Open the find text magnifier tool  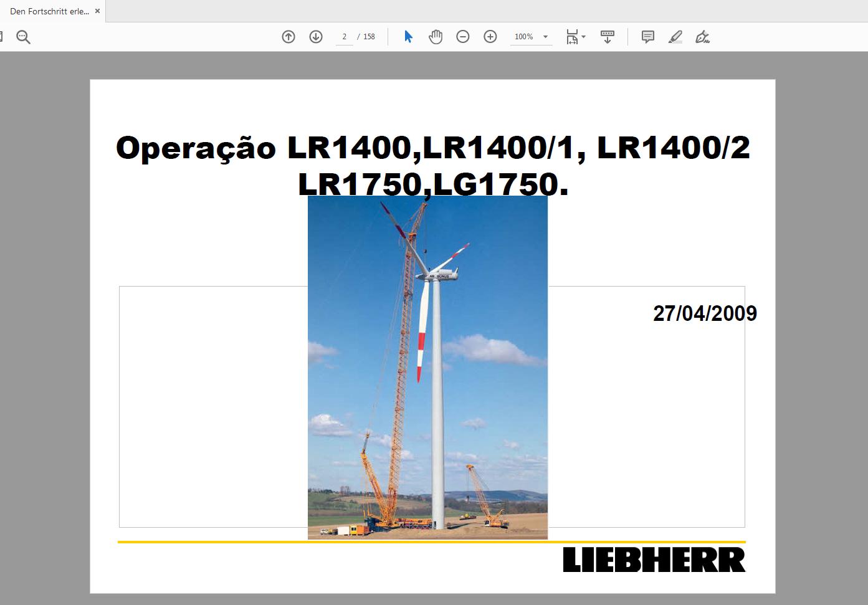click(x=23, y=37)
